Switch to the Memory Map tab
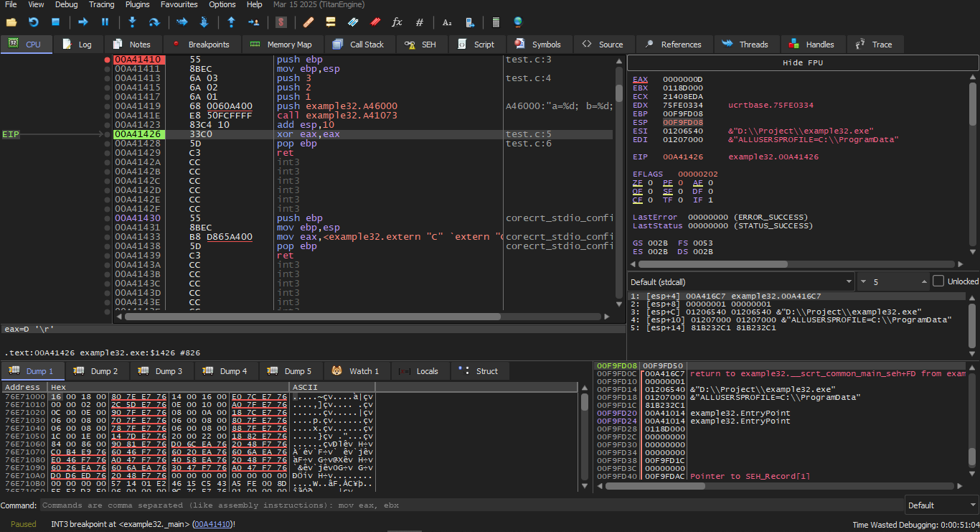This screenshot has width=980, height=532. click(283, 45)
